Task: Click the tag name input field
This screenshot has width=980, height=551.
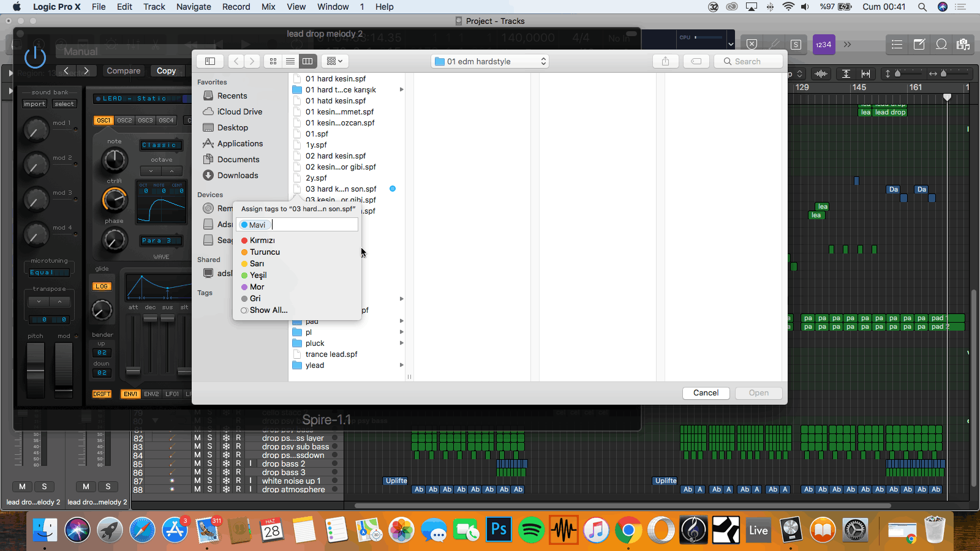Action: pos(297,225)
